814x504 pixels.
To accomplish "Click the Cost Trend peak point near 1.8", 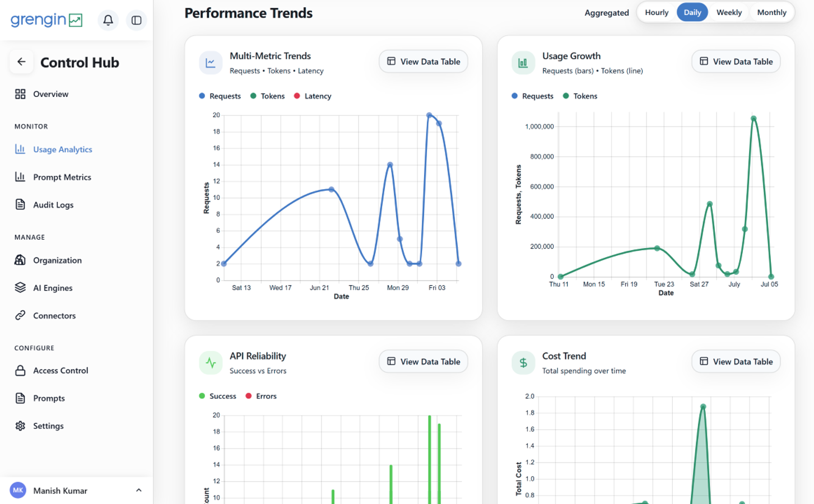I will [x=703, y=407].
